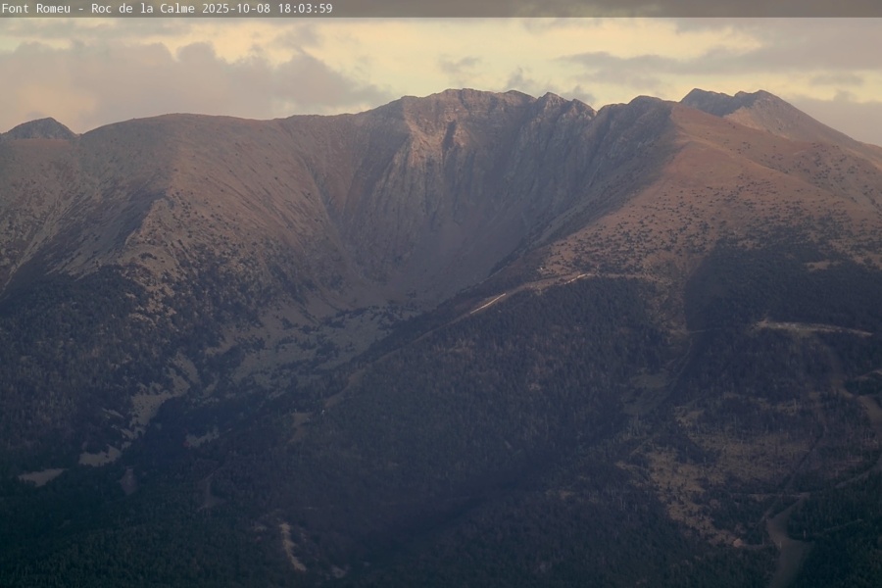Click the gray overlay bar at the top right
This screenshot has height=588, width=882.
637,8
